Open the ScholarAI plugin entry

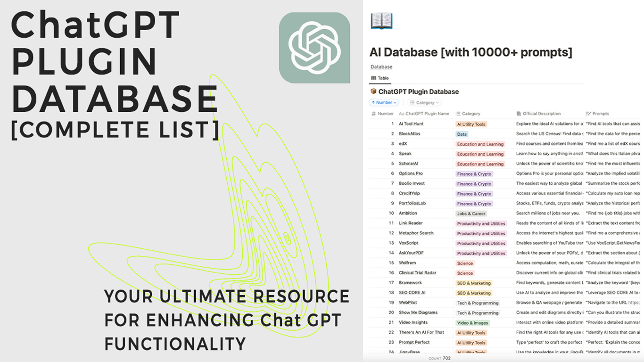410,164
